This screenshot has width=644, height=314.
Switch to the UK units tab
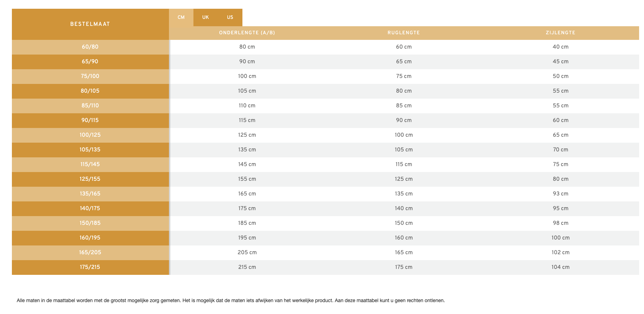[205, 17]
